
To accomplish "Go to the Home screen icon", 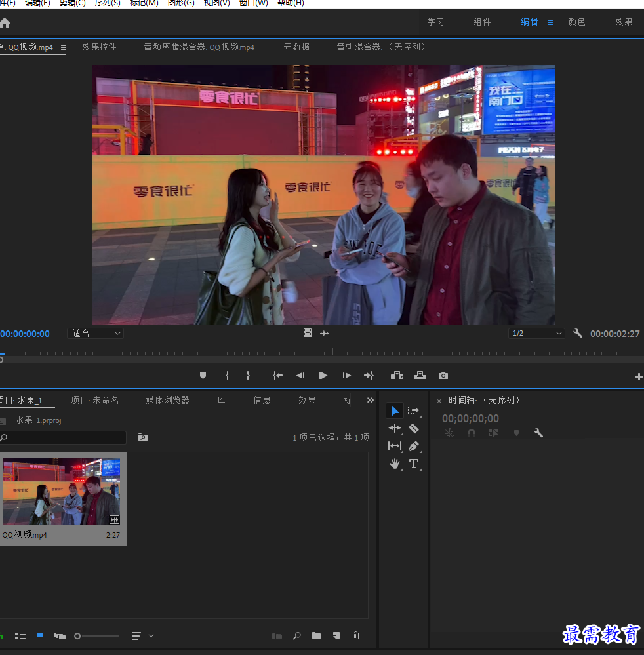I will pyautogui.click(x=5, y=22).
